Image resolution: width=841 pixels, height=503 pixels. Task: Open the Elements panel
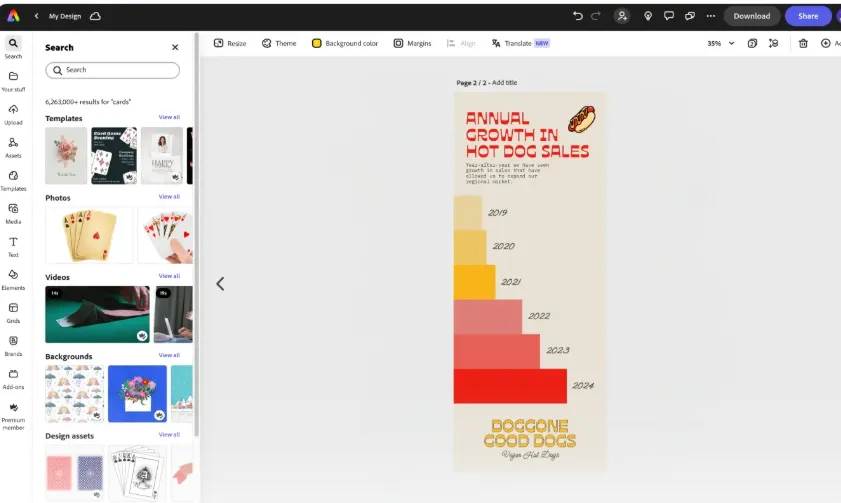click(x=13, y=278)
